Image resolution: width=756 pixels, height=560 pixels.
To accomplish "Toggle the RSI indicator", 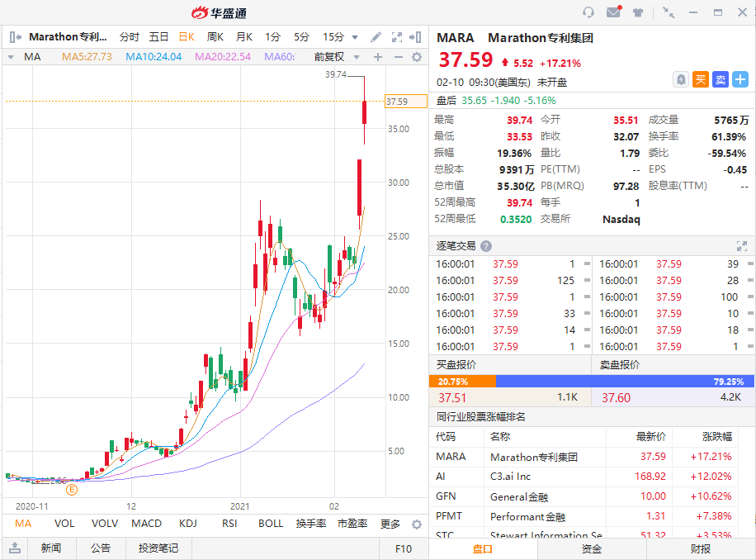I will 229,524.
